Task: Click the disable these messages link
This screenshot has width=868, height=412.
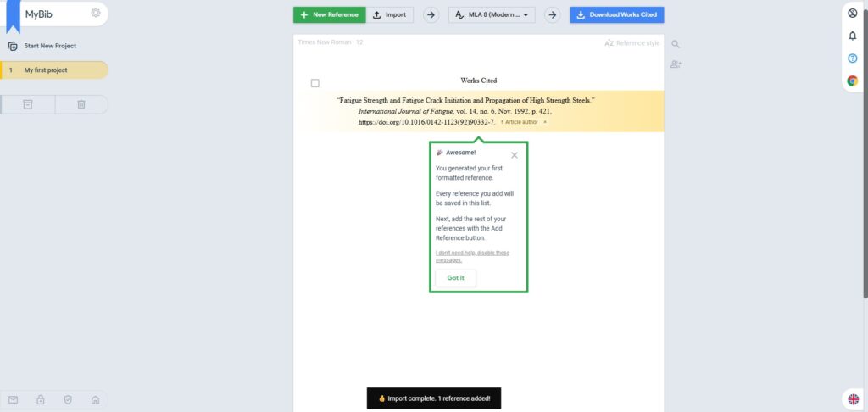Action: coord(473,256)
